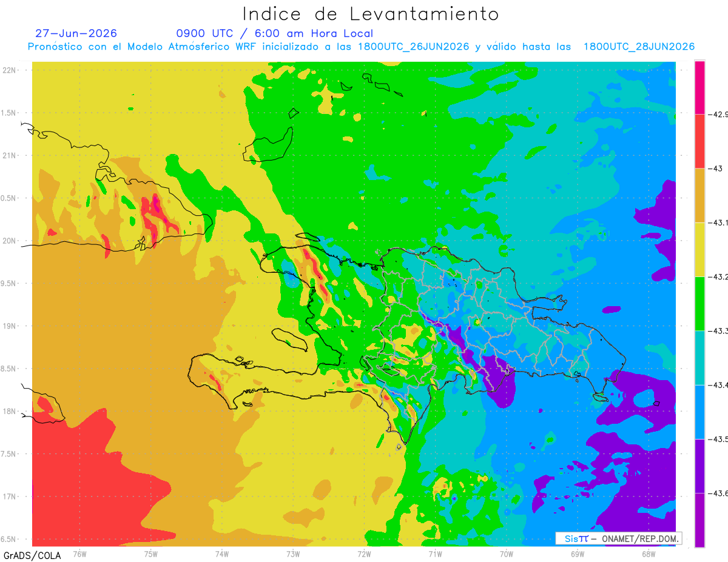
Task: Click the '-43.4' color bar value
Action: click(x=719, y=385)
